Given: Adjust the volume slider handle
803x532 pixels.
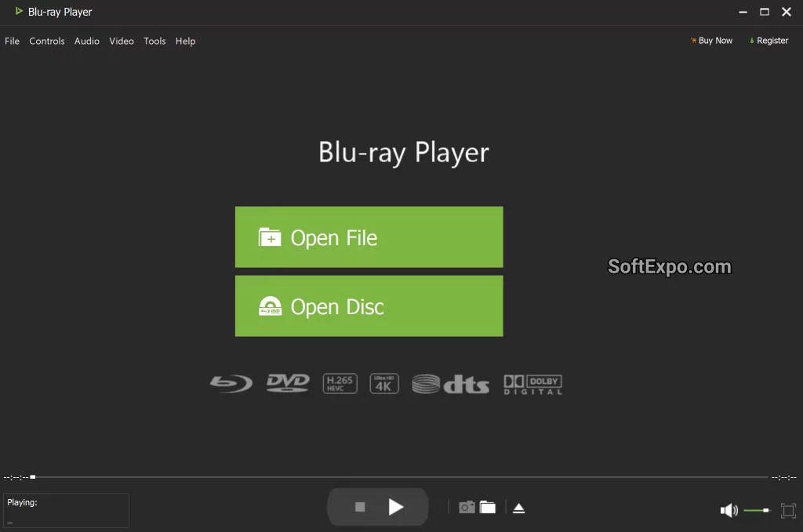Looking at the screenshot, I should pos(766,510).
